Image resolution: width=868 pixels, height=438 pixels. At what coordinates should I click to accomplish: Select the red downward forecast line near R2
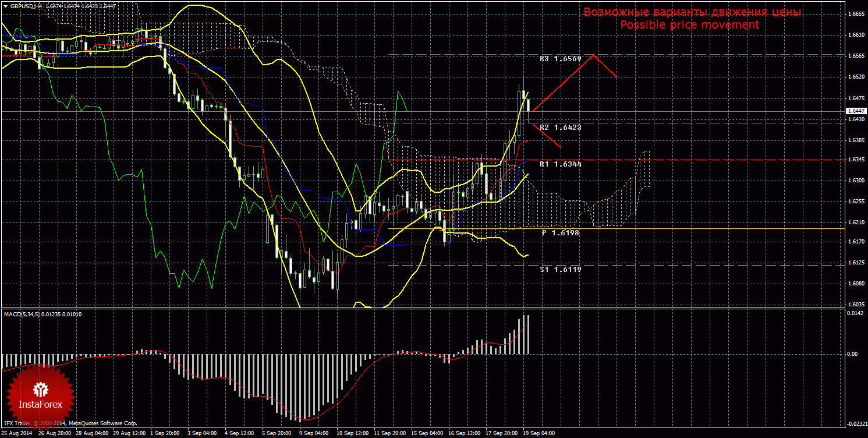click(x=547, y=137)
